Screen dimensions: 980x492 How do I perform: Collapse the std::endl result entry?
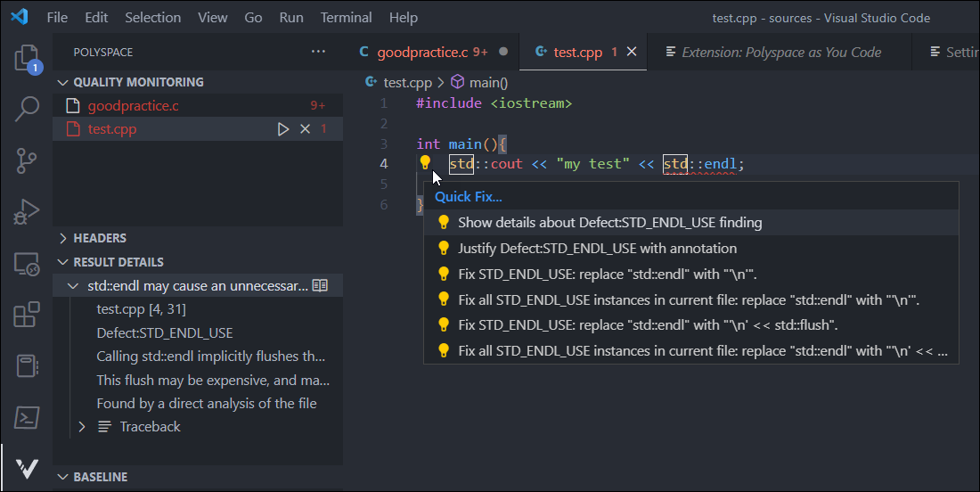tap(73, 286)
